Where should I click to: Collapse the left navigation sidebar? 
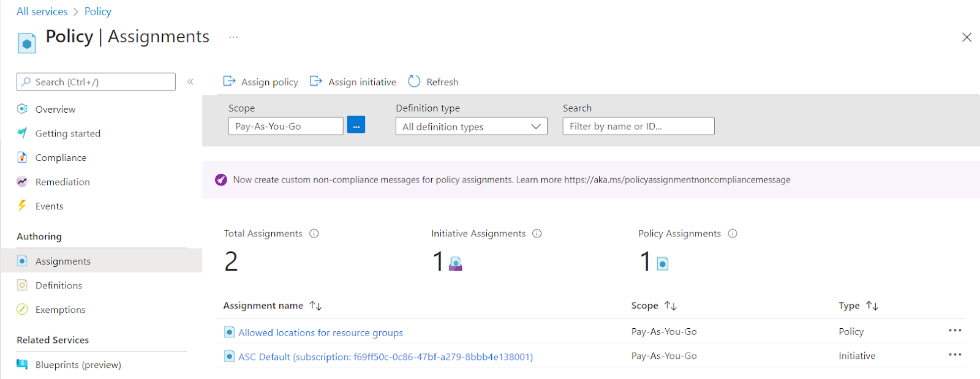coord(190,81)
